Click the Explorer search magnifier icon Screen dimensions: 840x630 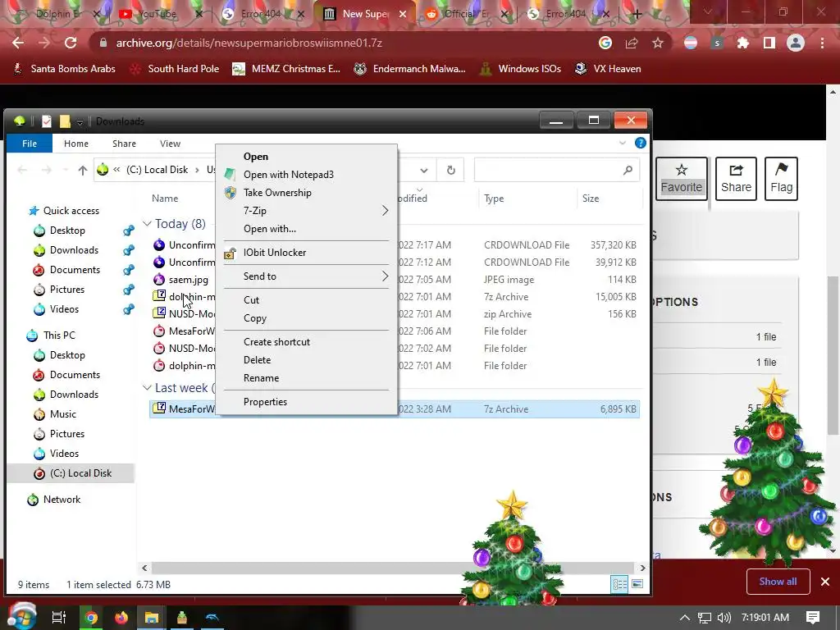tap(628, 171)
